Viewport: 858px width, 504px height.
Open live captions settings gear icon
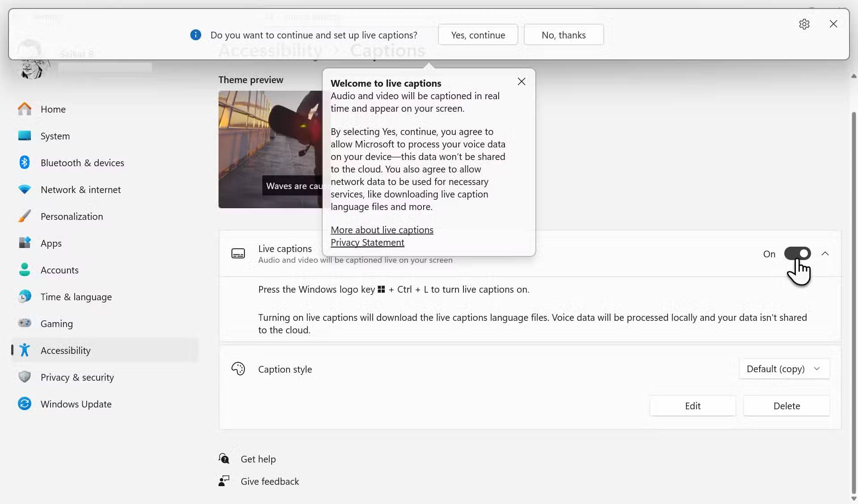pos(804,24)
